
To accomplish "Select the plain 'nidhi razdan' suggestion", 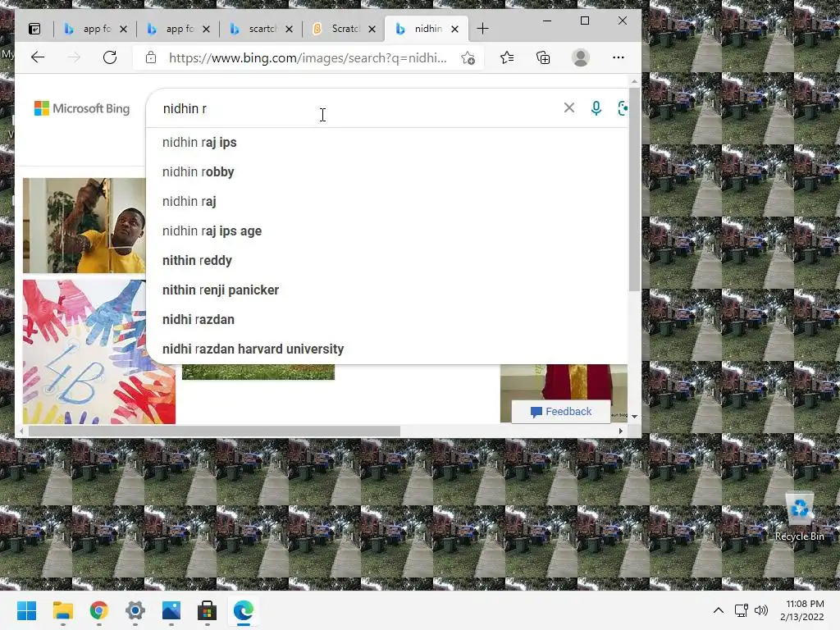I will click(199, 319).
